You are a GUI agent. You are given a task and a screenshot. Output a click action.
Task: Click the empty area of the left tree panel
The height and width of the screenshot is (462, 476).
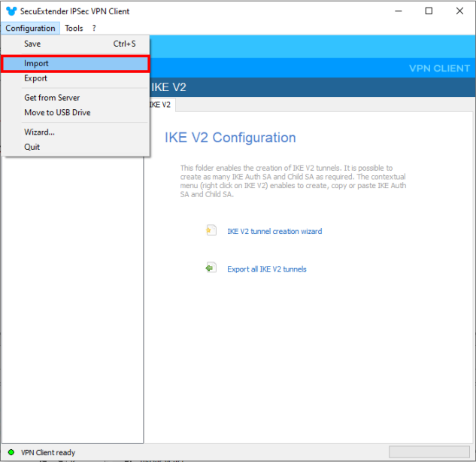click(x=71, y=301)
